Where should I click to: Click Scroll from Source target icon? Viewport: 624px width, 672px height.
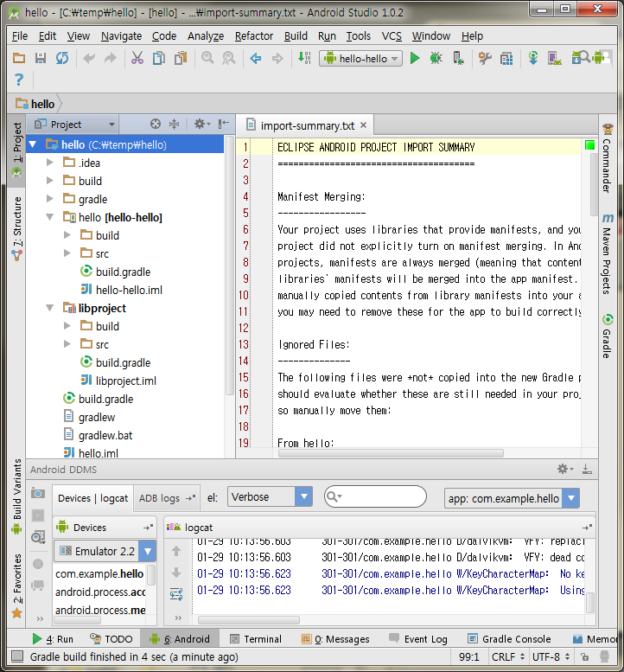(156, 125)
